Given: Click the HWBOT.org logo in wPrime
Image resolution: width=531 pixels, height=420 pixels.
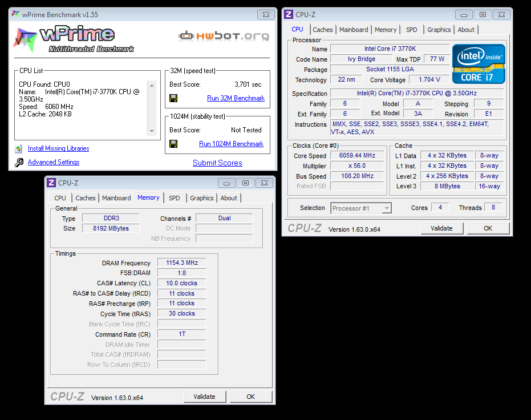Looking at the screenshot, I should point(224,36).
